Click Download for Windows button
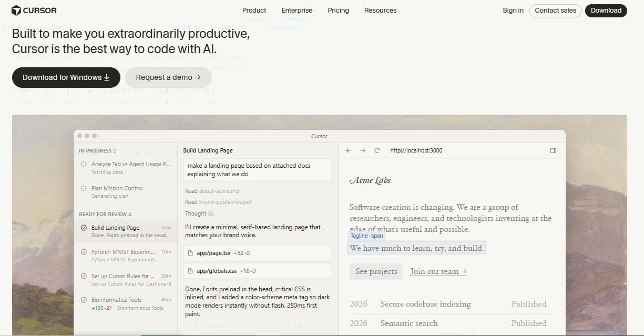 (66, 77)
